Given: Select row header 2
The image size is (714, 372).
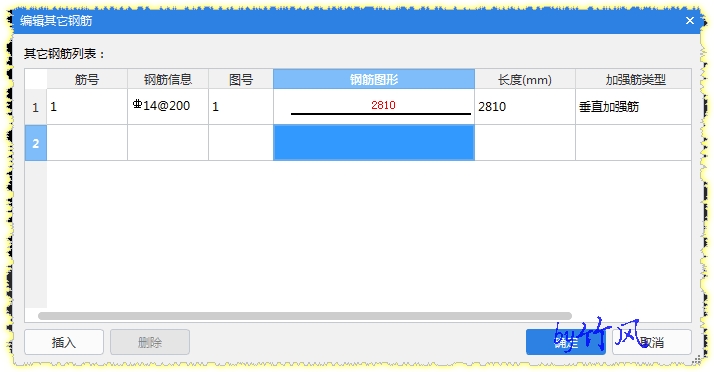Looking at the screenshot, I should coord(36,143).
